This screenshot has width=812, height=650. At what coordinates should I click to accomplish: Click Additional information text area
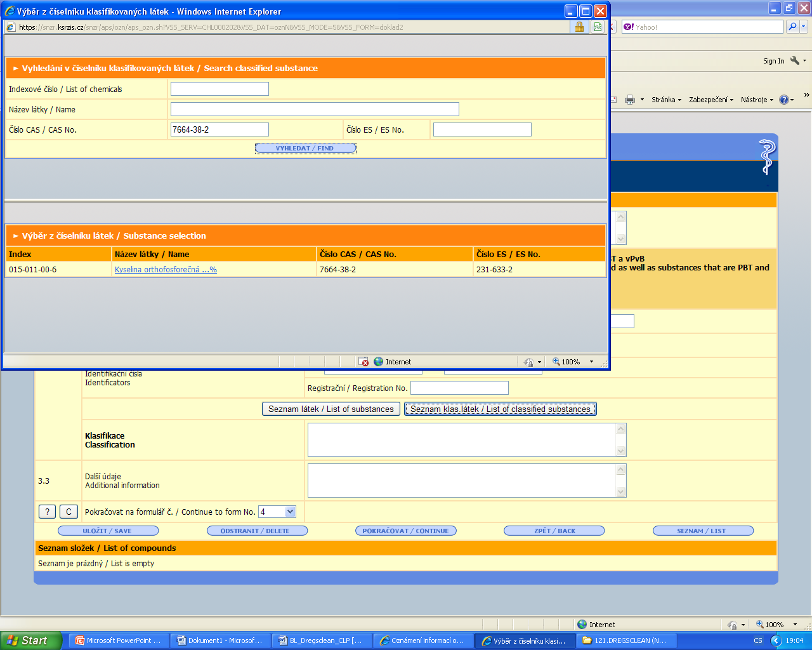click(462, 481)
